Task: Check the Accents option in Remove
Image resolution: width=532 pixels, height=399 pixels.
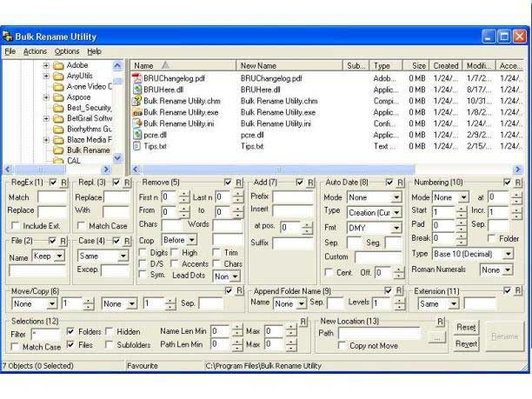Action: [175, 263]
